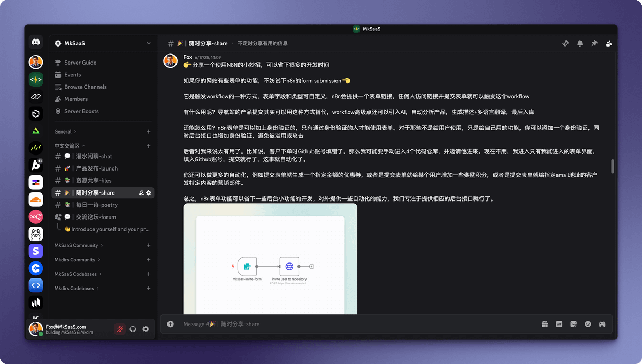Open the GIF picker

tap(559, 324)
